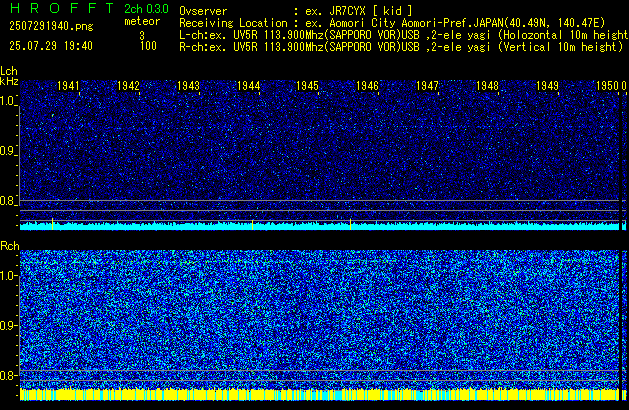Click the Lch channel label
Viewport: 629px width, 410px height.
pyautogui.click(x=9, y=71)
